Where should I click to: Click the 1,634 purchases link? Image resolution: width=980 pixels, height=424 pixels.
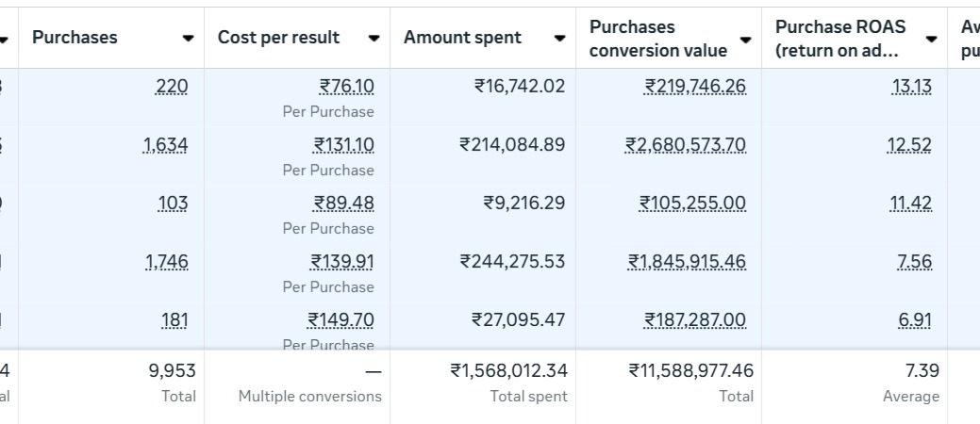pyautogui.click(x=165, y=145)
